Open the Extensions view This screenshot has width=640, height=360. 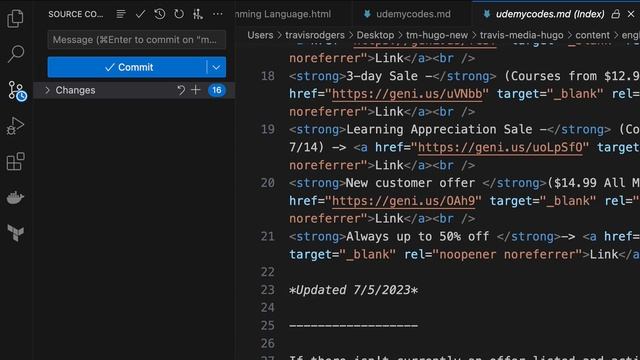click(x=16, y=162)
